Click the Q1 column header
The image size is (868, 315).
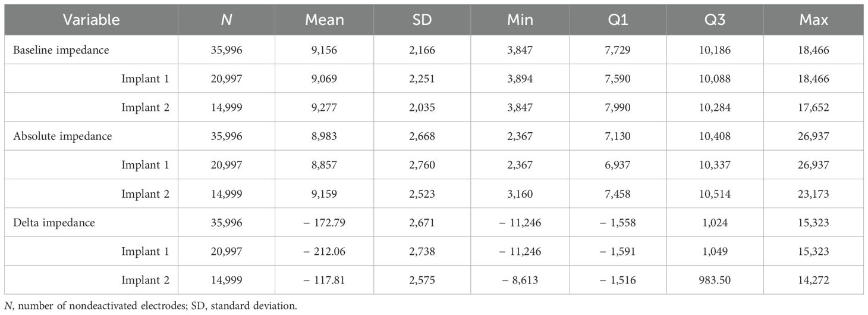(x=618, y=20)
